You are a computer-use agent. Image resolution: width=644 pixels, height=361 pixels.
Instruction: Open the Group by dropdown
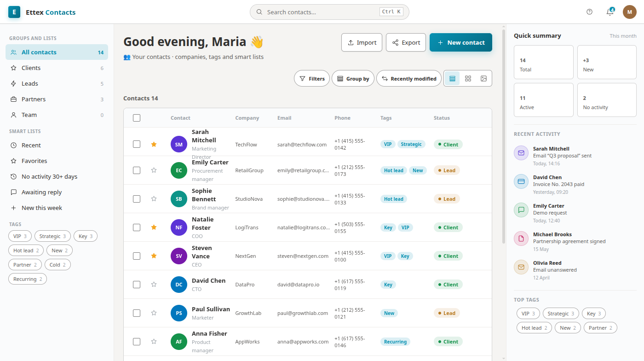tap(353, 79)
